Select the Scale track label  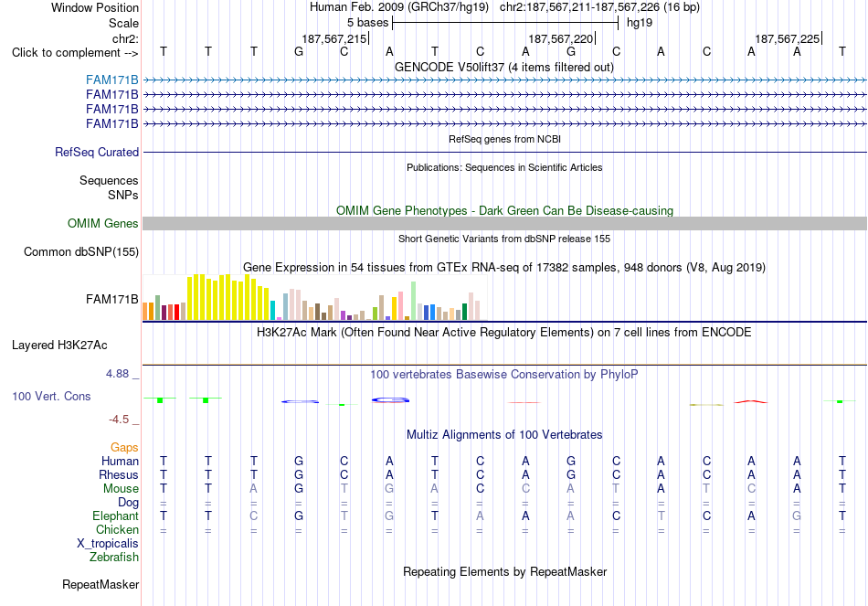pos(123,23)
